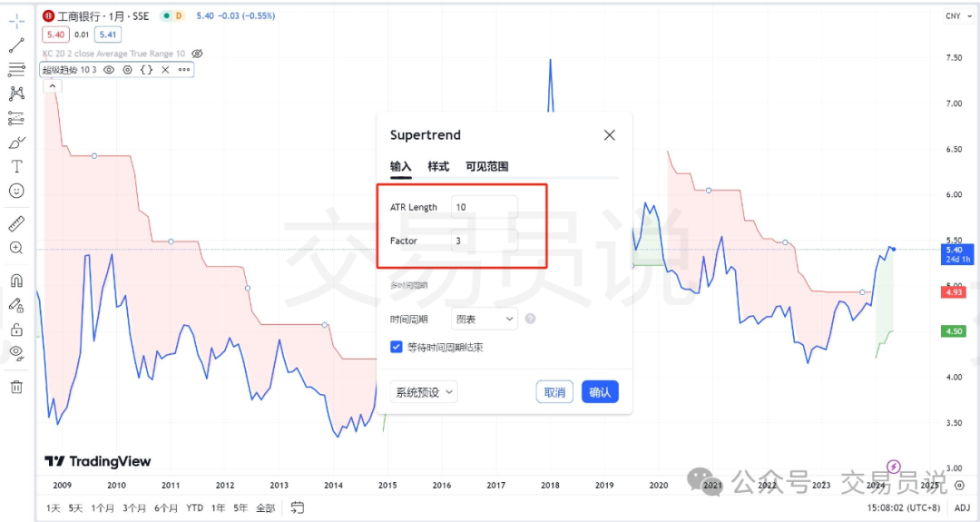Select the trend line drawing tool
This screenshot has width=980, height=522.
click(x=17, y=45)
